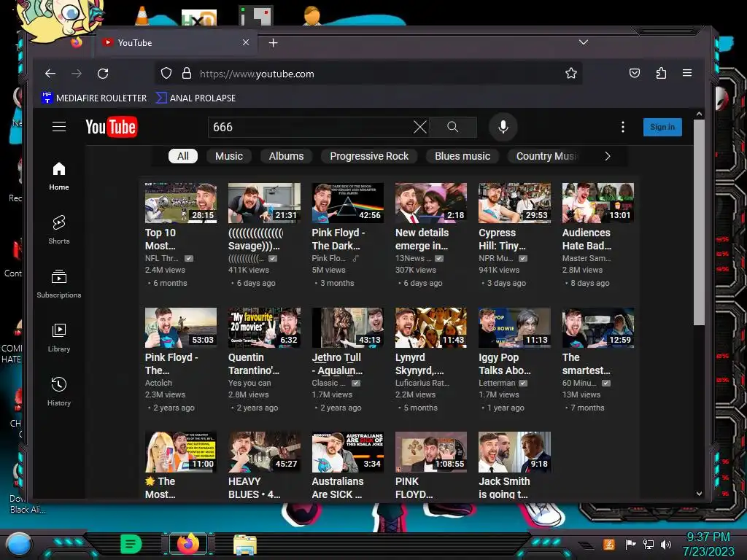Open the Quentin Tarantino video title
Viewport: 747px width, 560px height.
253,364
